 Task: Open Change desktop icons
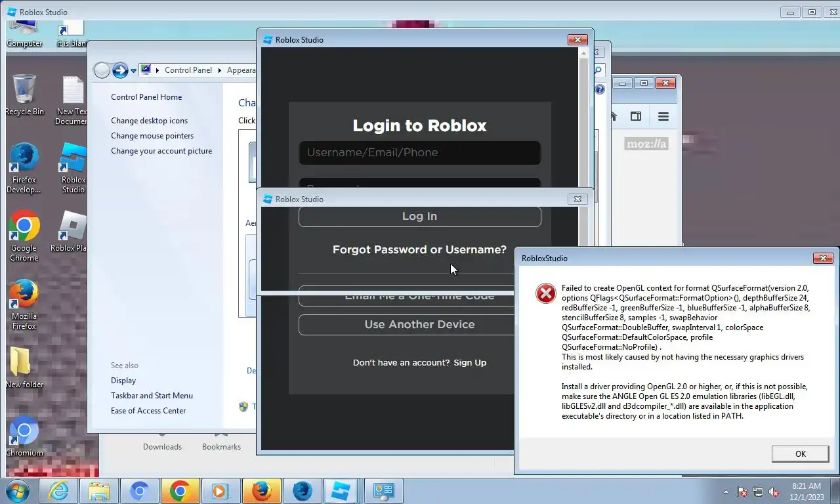149,121
